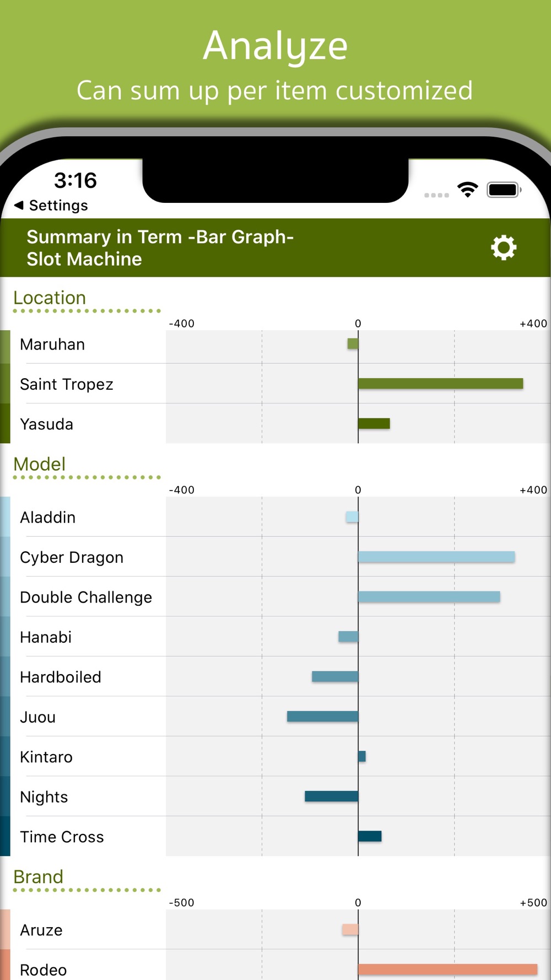The width and height of the screenshot is (551, 980).
Task: Tap the Wi-Fi status icon
Action: [468, 190]
